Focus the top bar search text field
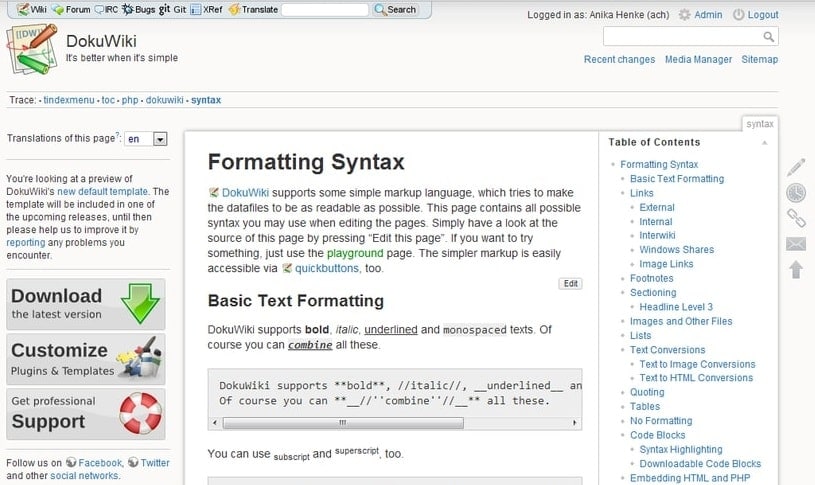Viewport: 815px width, 485px height. pos(325,9)
